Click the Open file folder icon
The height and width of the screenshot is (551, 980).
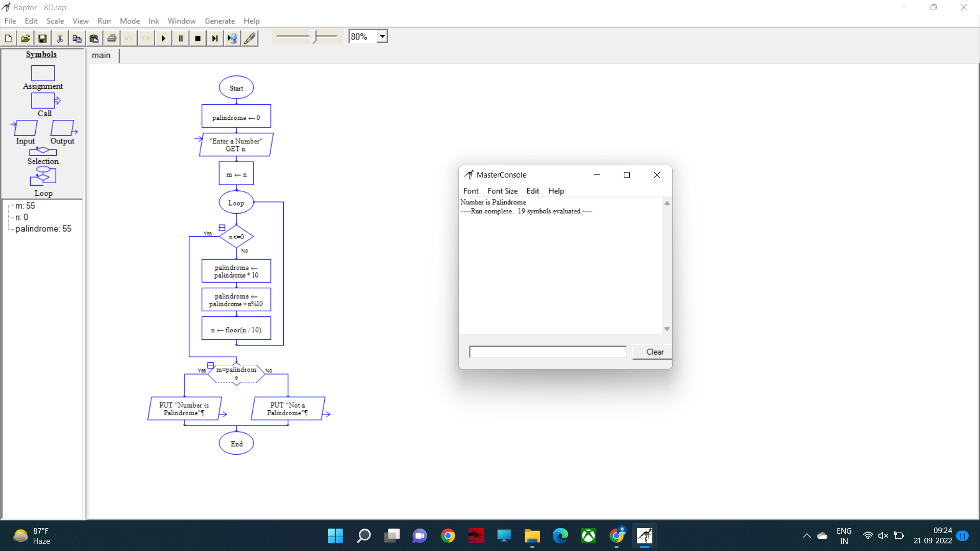tap(25, 38)
